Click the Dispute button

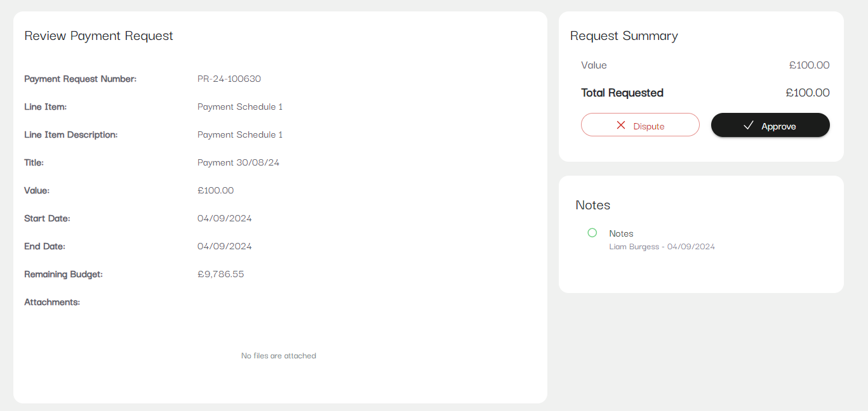click(x=640, y=125)
